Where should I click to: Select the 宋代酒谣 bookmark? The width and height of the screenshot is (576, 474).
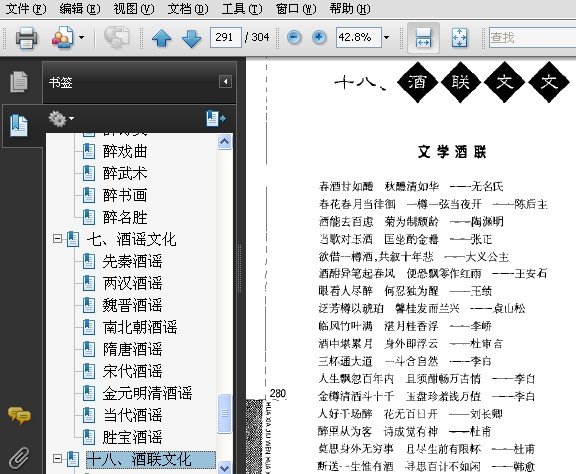pyautogui.click(x=132, y=371)
